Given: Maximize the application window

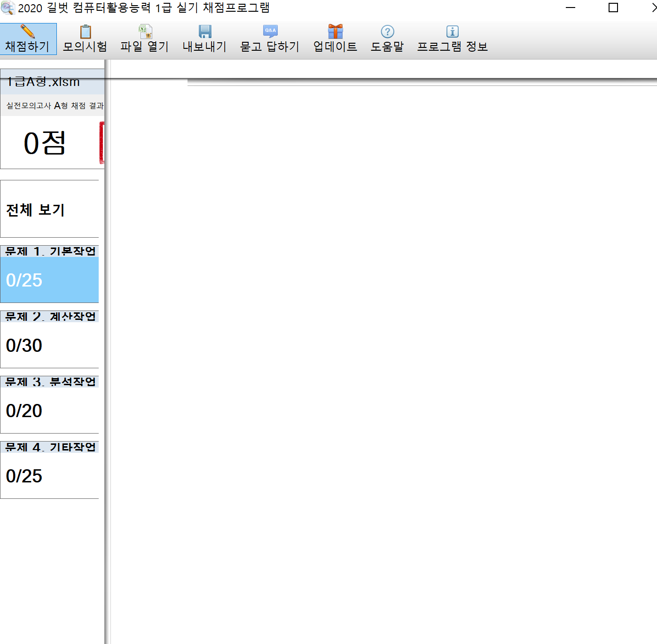Looking at the screenshot, I should click(x=613, y=8).
